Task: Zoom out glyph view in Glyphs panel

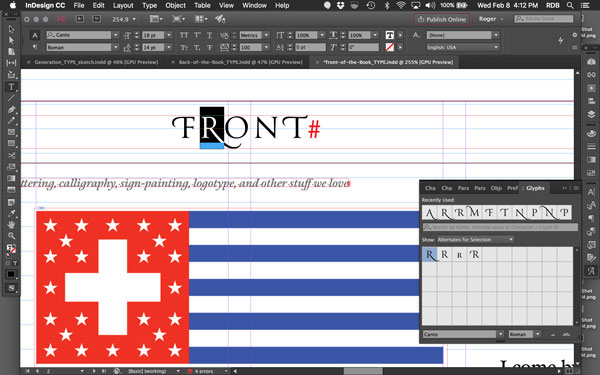Action: tap(553, 334)
